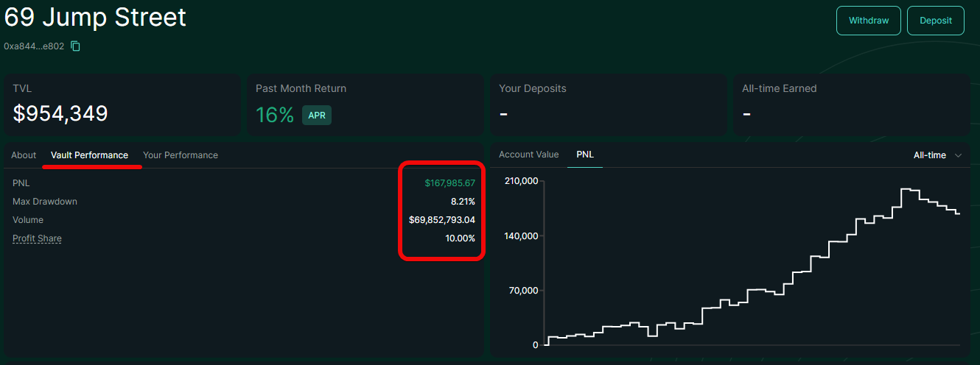Copy the vault address with the copy icon
This screenshot has width=980, height=365.
pyautogui.click(x=75, y=46)
